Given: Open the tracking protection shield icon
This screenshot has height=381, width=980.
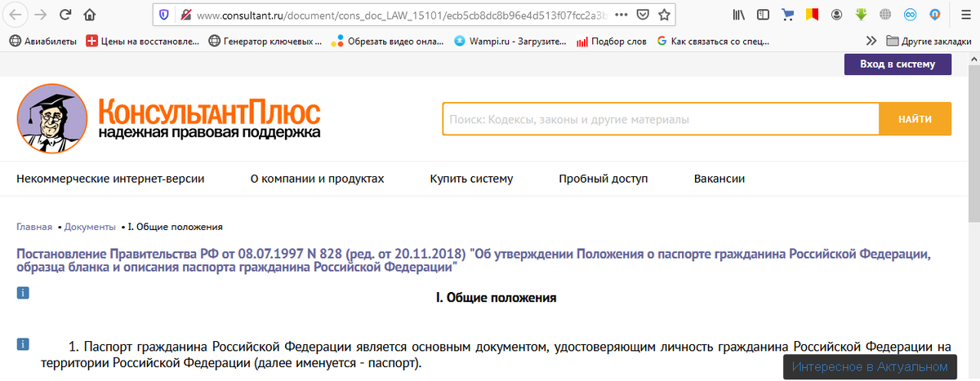Looking at the screenshot, I should pyautogui.click(x=164, y=14).
